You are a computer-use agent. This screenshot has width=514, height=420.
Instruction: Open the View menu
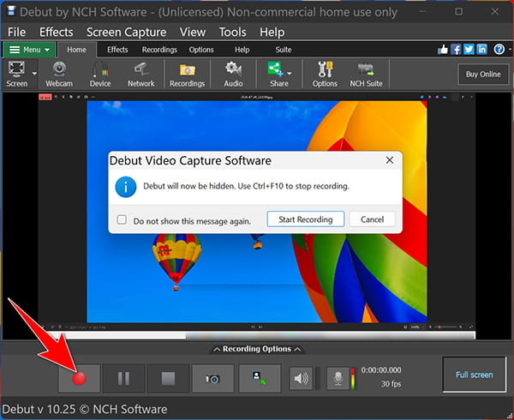tap(193, 32)
